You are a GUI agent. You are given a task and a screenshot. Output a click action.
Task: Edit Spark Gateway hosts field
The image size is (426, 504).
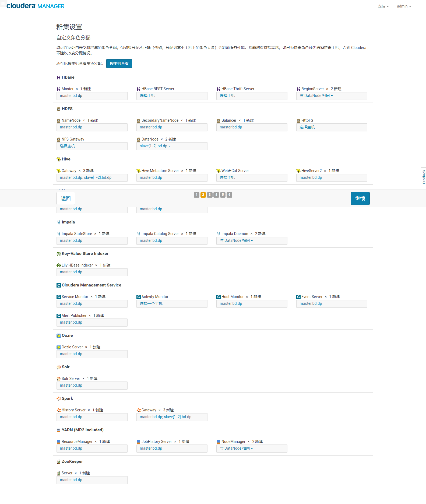click(x=172, y=417)
